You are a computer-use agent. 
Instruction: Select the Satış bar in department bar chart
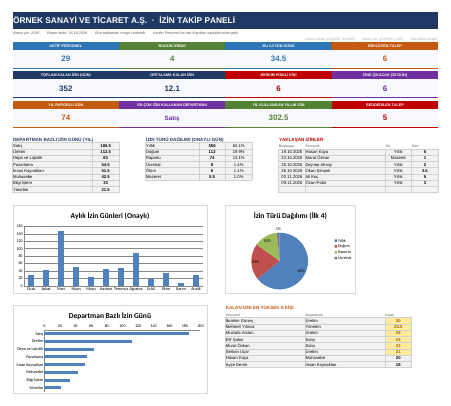tap(117, 333)
